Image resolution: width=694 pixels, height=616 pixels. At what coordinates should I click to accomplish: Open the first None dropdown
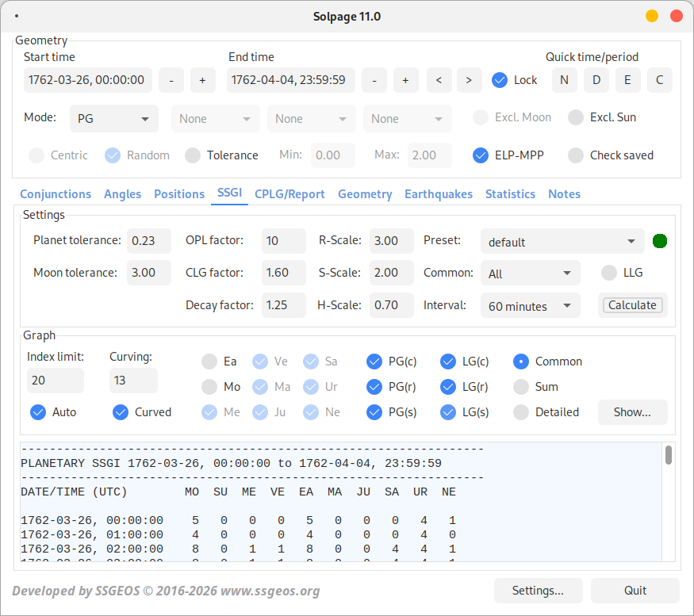point(216,119)
